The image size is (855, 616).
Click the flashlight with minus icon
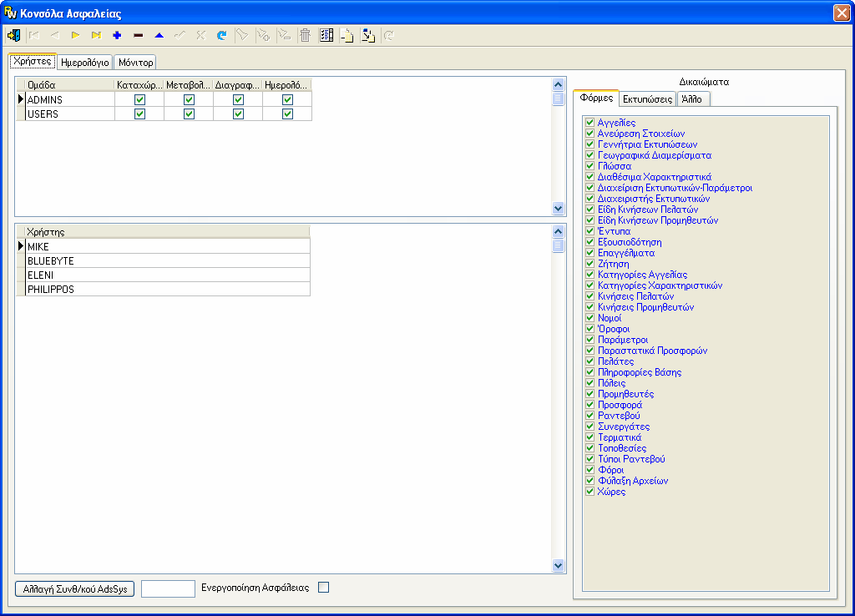[x=284, y=35]
